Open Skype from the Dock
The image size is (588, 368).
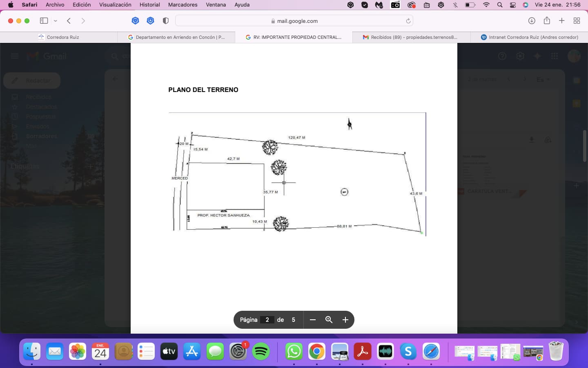coord(408,351)
